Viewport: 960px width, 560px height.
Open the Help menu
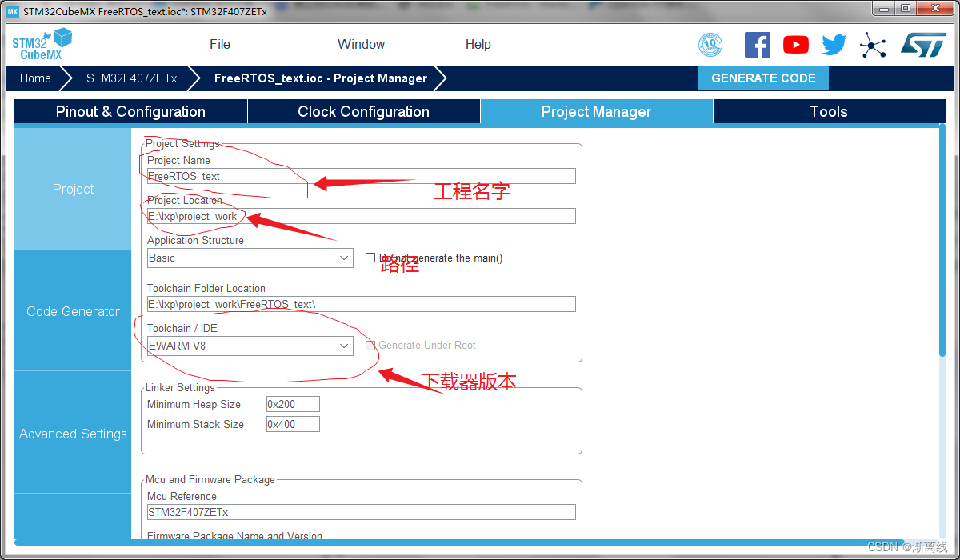(478, 45)
